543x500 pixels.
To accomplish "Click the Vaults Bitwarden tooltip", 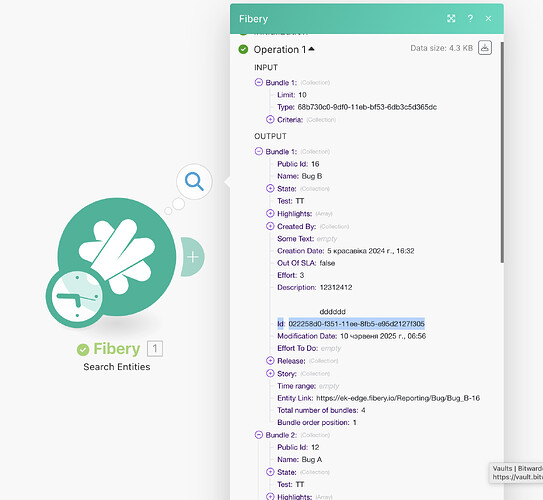I will [516, 473].
